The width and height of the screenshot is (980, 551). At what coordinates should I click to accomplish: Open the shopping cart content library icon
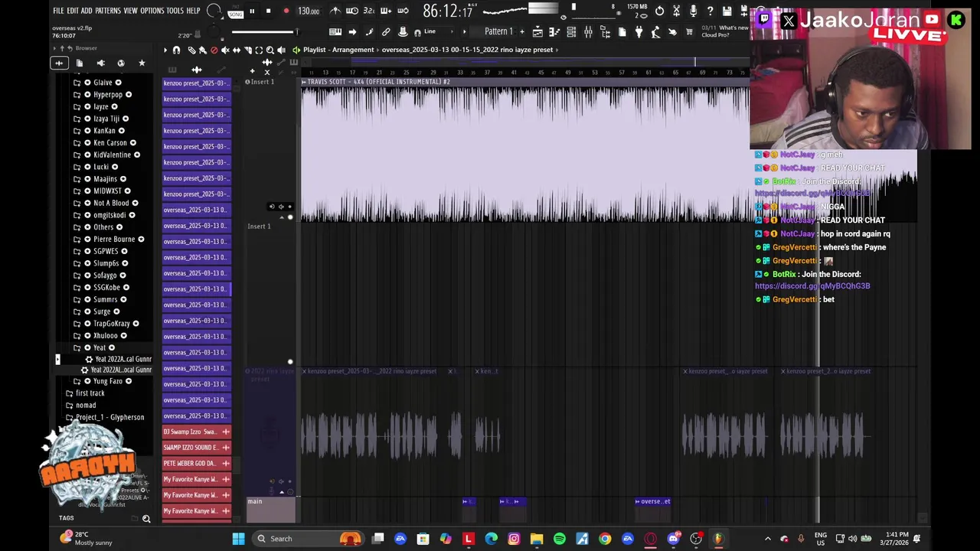pyautogui.click(x=689, y=31)
